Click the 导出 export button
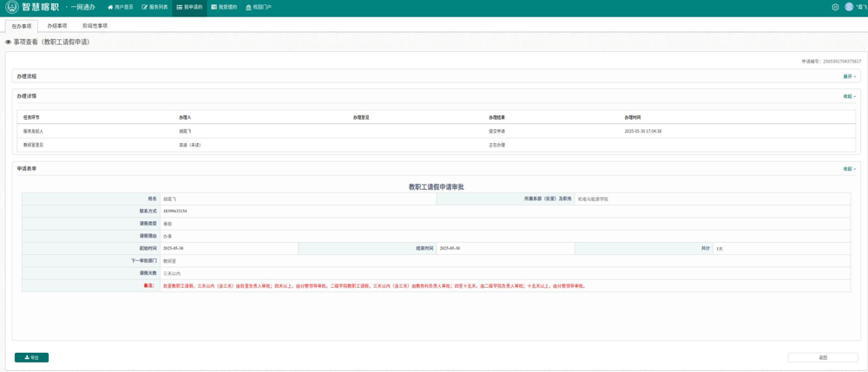This screenshot has width=868, height=372. tap(31, 357)
